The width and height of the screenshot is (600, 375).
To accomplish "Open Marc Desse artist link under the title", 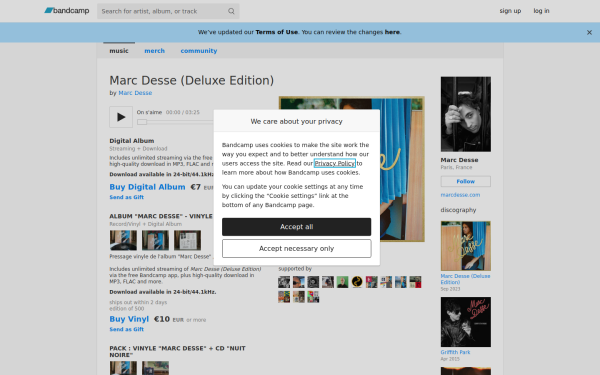I will 135,93.
